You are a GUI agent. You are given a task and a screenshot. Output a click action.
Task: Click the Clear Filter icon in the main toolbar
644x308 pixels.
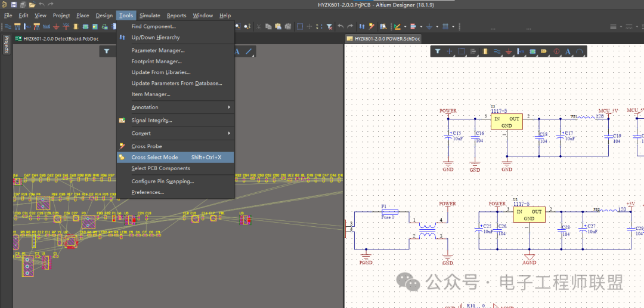(329, 27)
